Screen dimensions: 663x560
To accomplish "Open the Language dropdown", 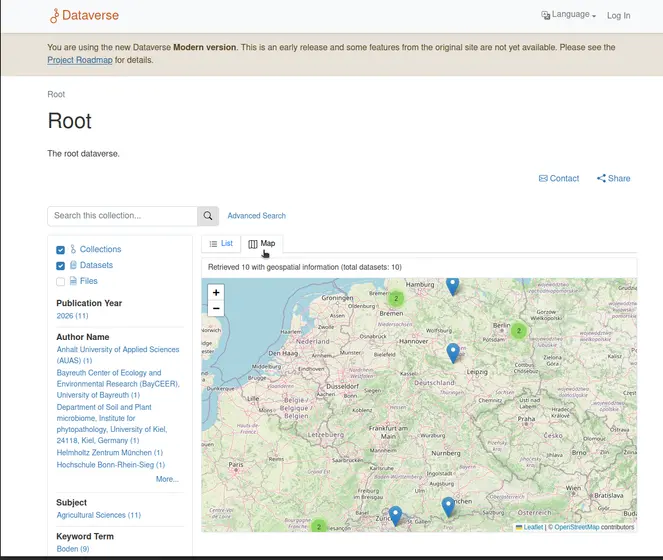I will click(x=568, y=15).
